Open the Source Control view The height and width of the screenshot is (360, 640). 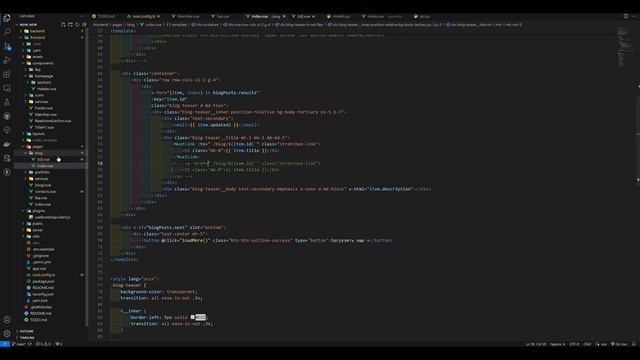(7, 46)
